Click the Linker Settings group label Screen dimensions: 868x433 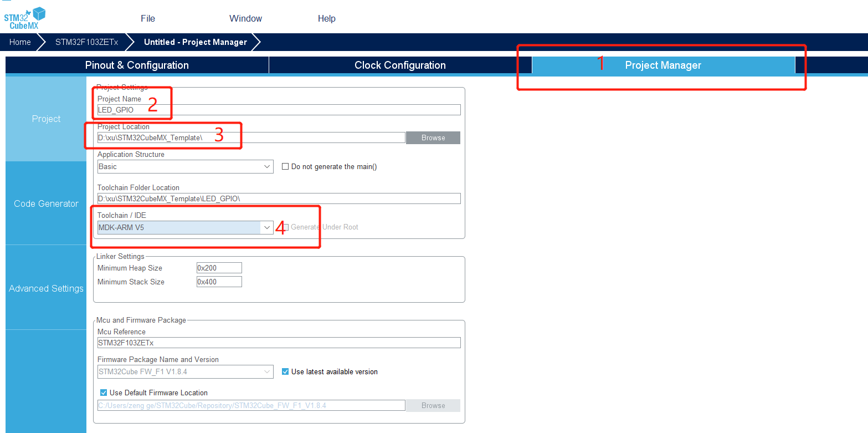(x=120, y=256)
